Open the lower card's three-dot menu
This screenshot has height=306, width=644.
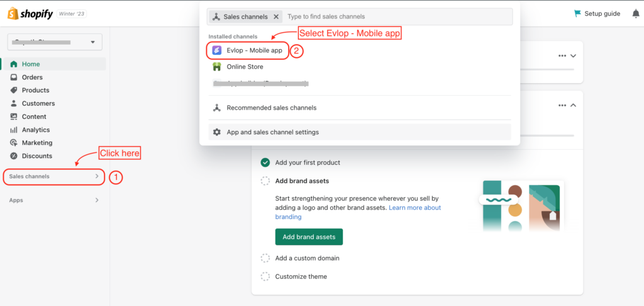(x=562, y=105)
